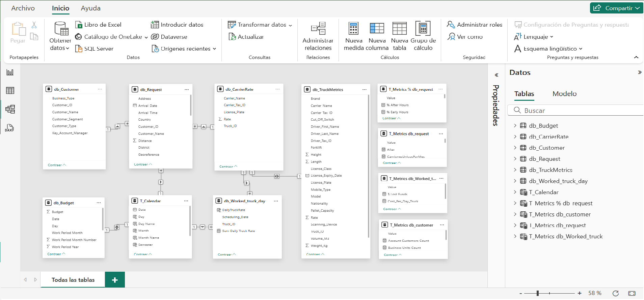This screenshot has height=300, width=644.
Task: Click the Compartir button
Action: pos(616,8)
